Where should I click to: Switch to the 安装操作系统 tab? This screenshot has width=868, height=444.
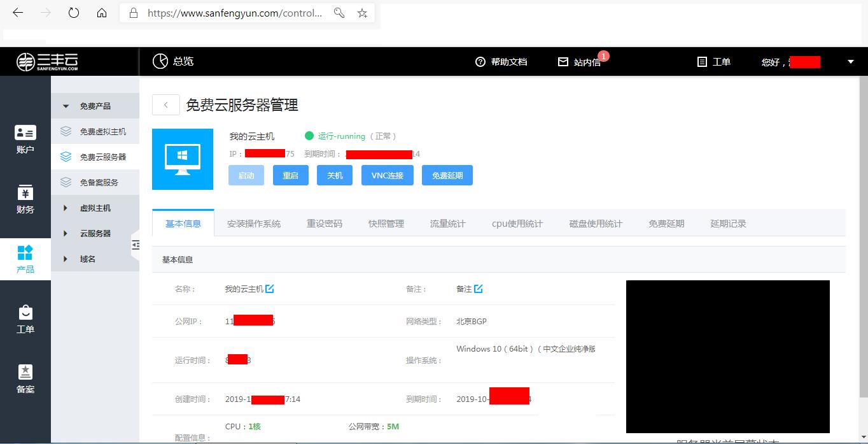click(254, 224)
